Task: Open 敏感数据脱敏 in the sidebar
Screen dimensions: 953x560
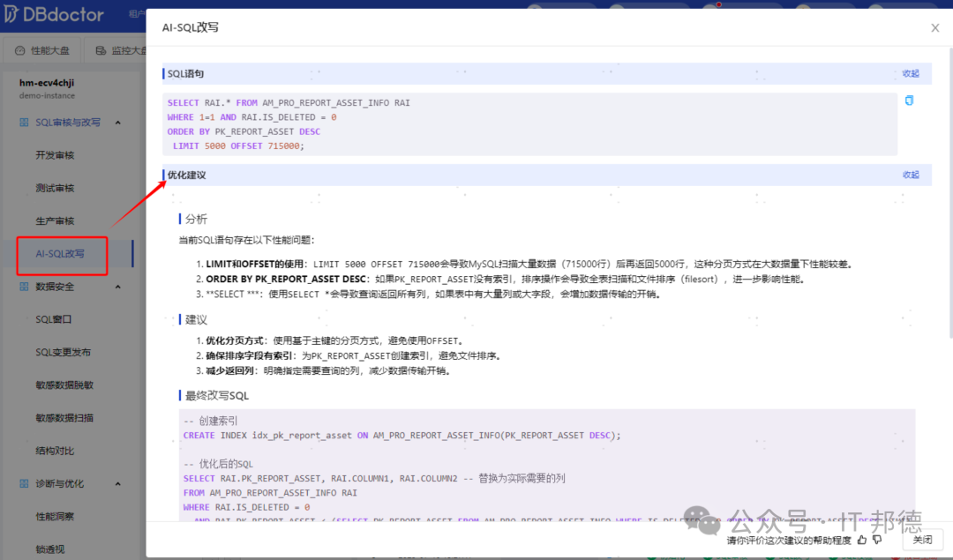Action: (64, 385)
